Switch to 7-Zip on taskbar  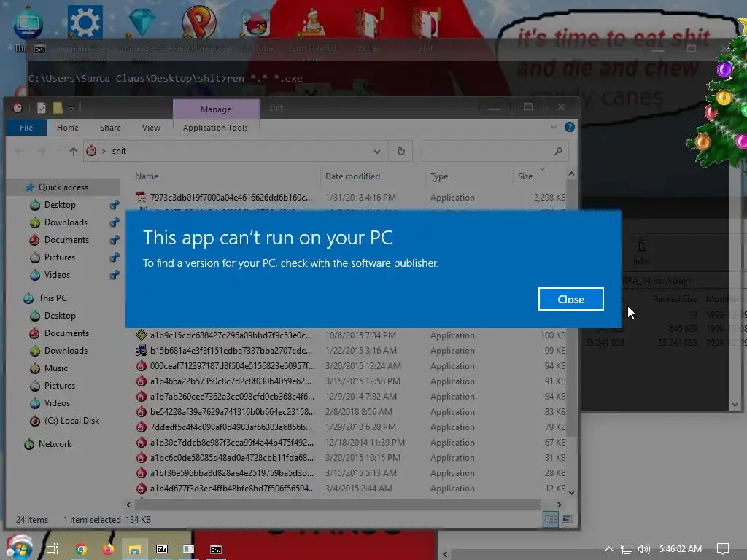pyautogui.click(x=162, y=550)
